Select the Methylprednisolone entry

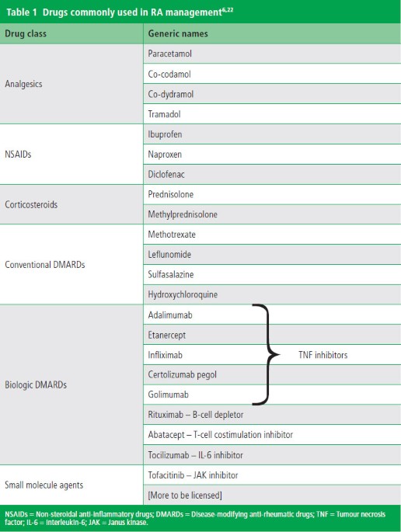click(272, 214)
